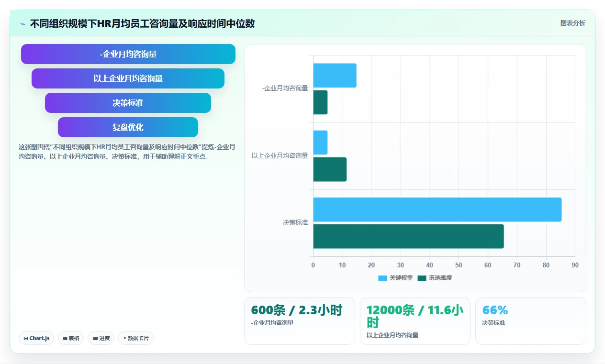Select the -企业月均咨询量 funnel stage

click(x=128, y=54)
